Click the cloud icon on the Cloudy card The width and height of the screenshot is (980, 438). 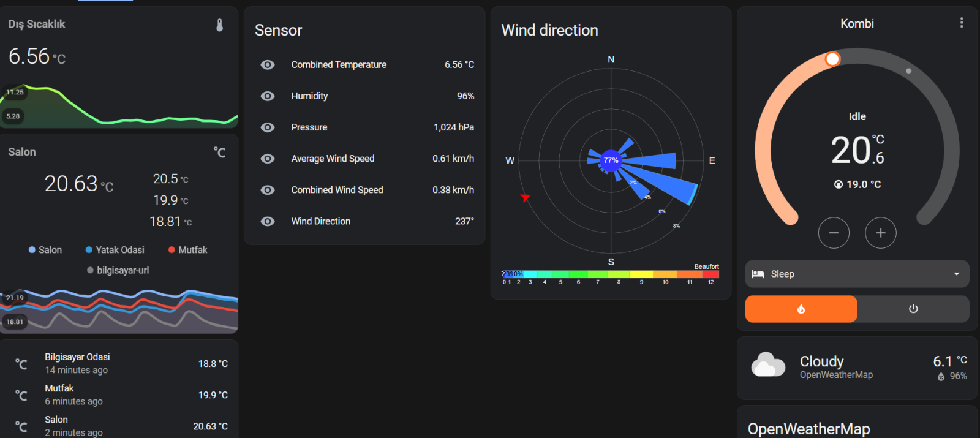768,364
